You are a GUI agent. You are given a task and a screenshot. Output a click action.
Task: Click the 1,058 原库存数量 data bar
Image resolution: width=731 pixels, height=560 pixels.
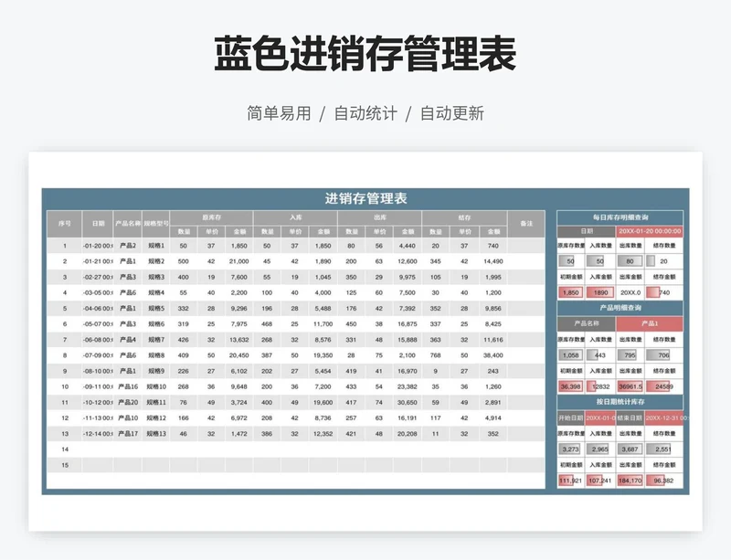click(570, 355)
